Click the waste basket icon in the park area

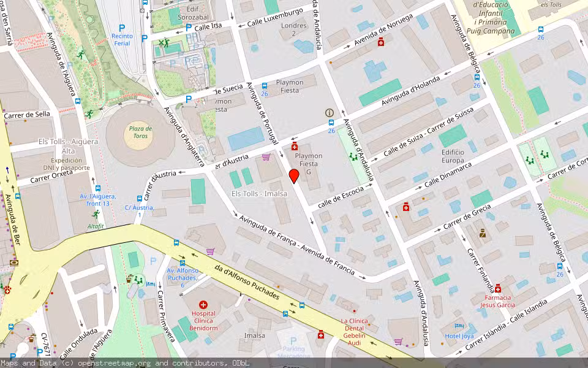128,281
